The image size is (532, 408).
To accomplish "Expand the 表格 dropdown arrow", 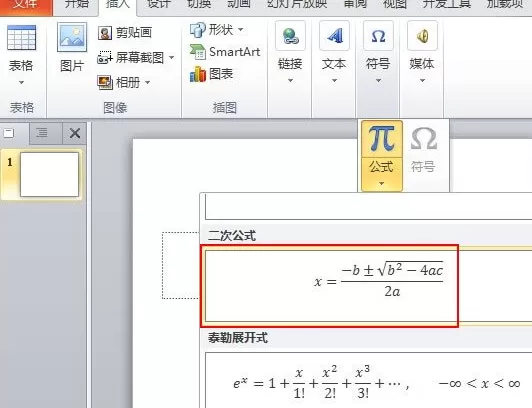I will 21,82.
